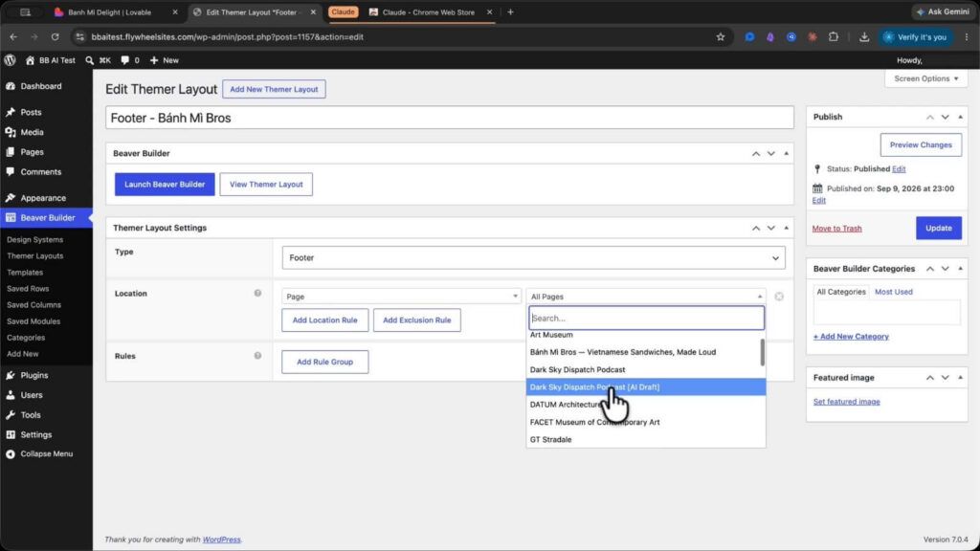Open the Plugins menu
The image size is (980, 551).
(33, 375)
